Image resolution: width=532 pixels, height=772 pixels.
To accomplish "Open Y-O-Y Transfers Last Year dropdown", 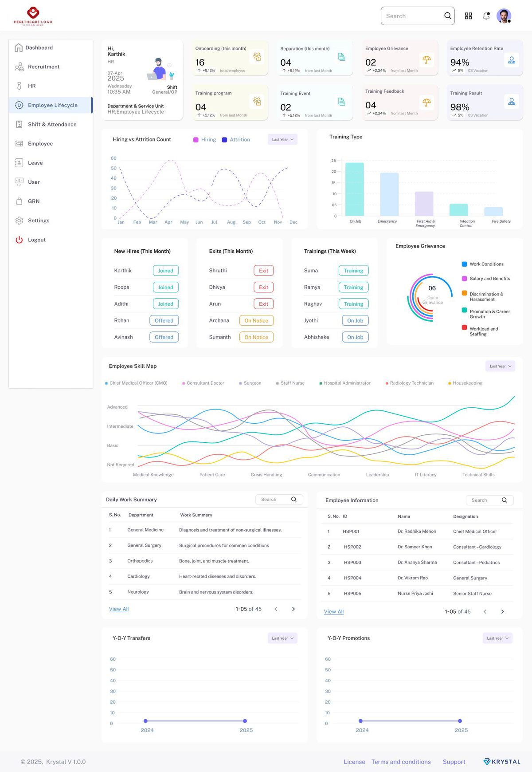I will pyautogui.click(x=282, y=638).
